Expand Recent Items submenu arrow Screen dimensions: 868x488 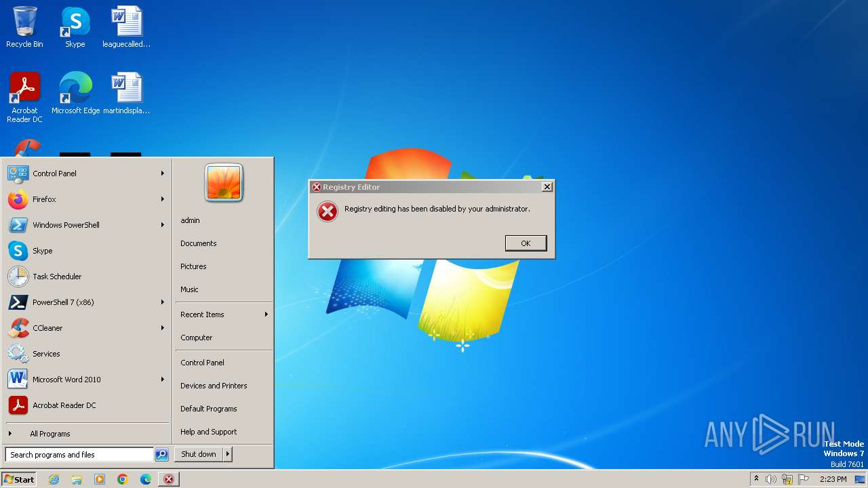[x=267, y=314]
